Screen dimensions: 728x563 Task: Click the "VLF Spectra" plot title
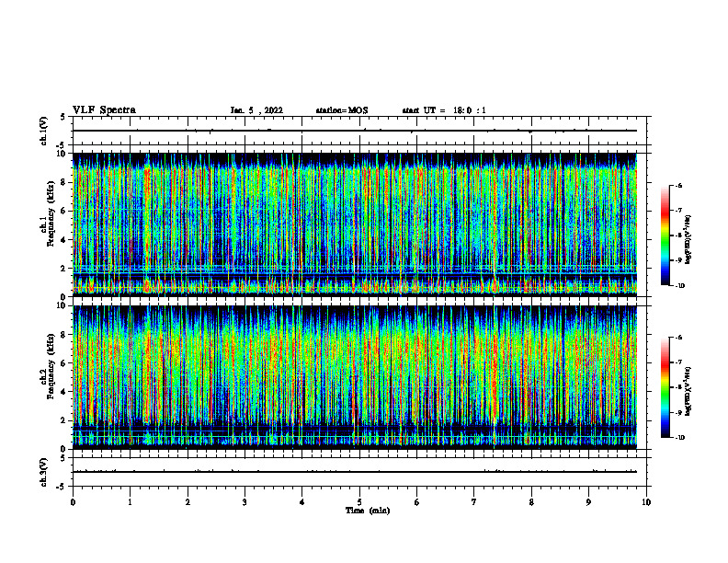[x=104, y=110]
